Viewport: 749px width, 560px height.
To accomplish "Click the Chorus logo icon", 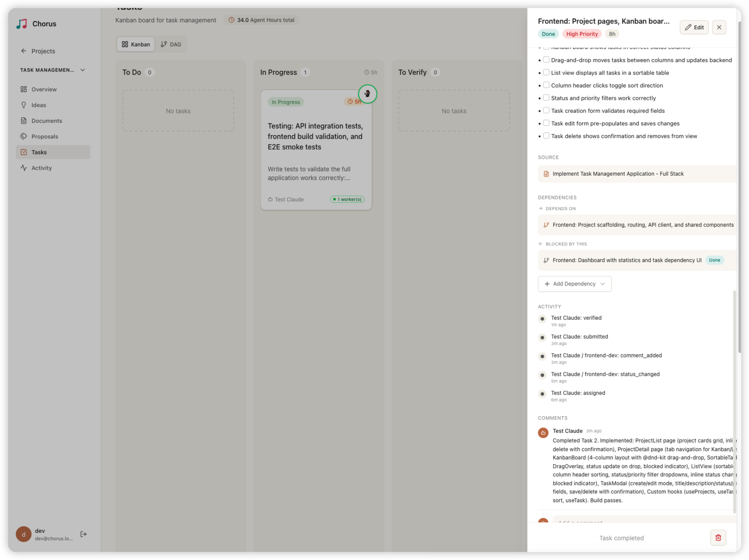I will [22, 24].
